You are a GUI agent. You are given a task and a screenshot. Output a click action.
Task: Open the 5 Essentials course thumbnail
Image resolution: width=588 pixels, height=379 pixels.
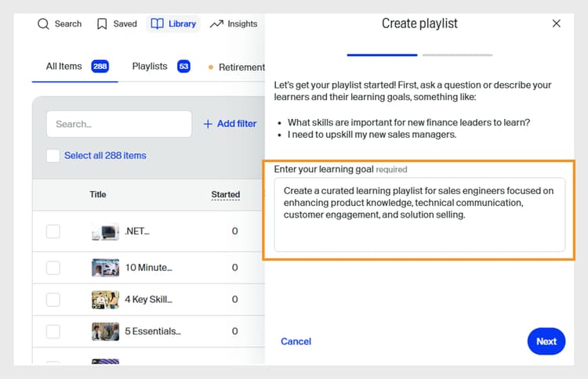point(105,331)
